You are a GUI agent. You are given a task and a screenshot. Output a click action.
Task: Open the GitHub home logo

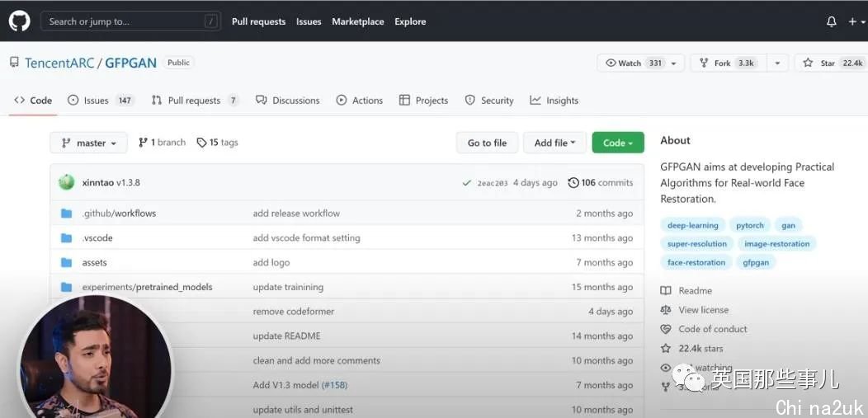(x=19, y=21)
